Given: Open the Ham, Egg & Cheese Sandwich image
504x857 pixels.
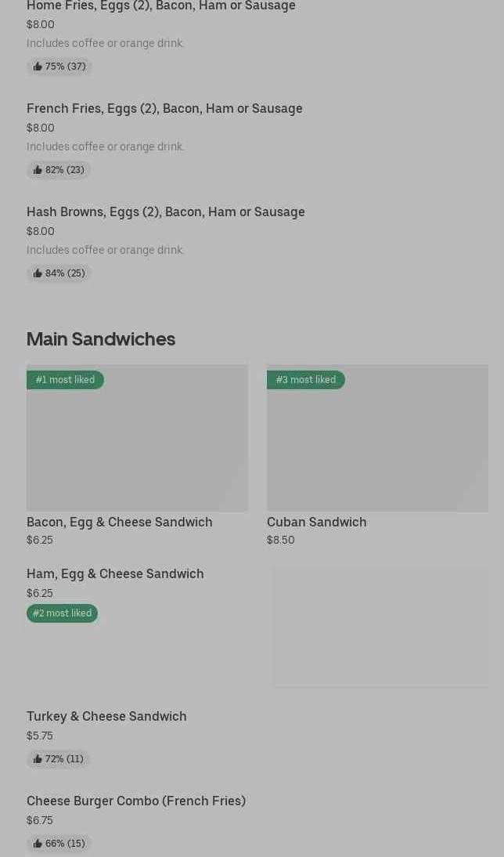Looking at the screenshot, I should (x=380, y=627).
